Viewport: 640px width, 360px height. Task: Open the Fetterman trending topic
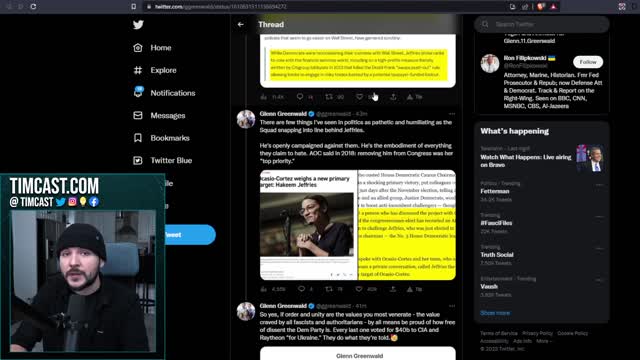pos(495,191)
